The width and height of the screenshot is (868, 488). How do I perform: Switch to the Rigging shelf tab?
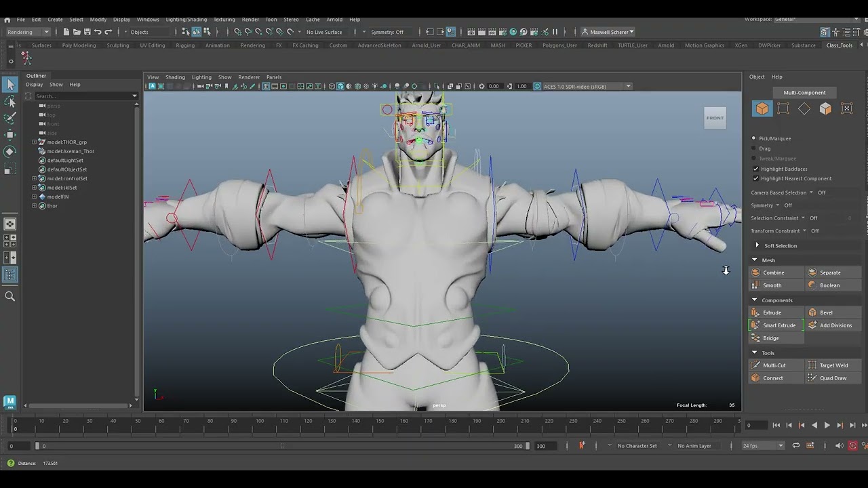click(184, 45)
